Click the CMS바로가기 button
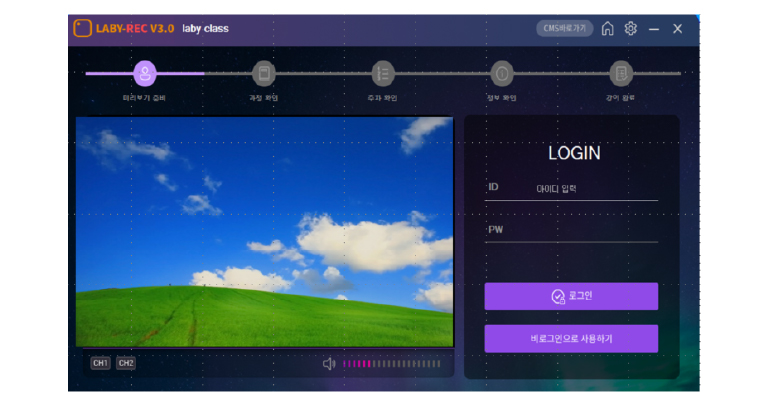 tap(564, 29)
